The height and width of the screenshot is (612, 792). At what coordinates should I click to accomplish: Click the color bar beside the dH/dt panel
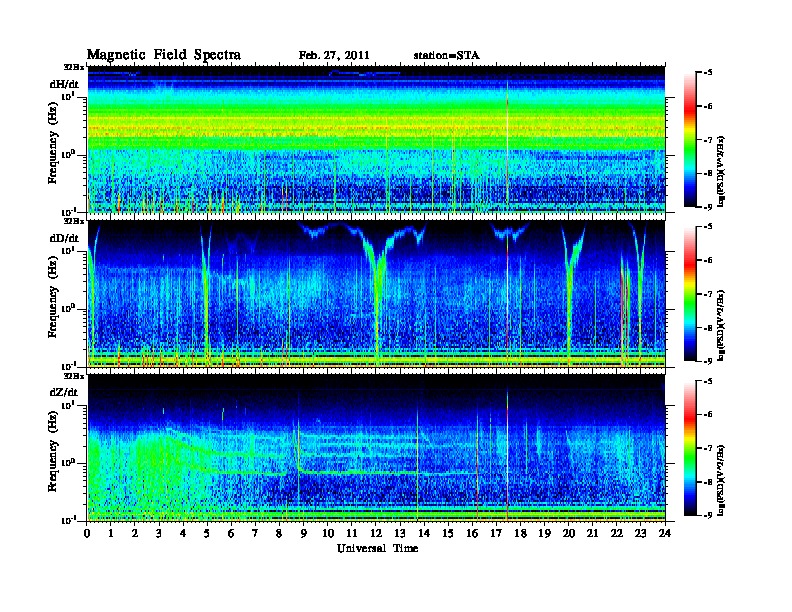[x=689, y=139]
